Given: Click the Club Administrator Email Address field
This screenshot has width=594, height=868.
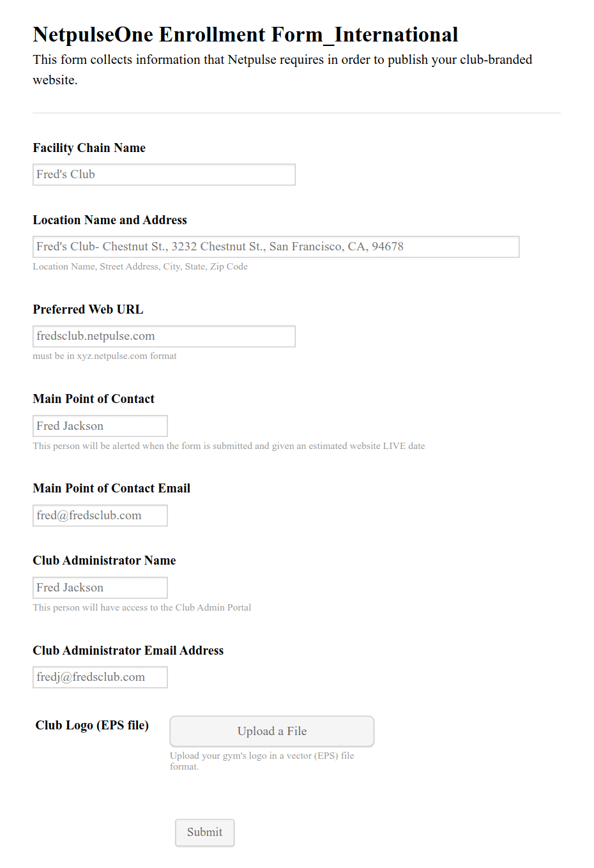Looking at the screenshot, I should click(x=100, y=677).
